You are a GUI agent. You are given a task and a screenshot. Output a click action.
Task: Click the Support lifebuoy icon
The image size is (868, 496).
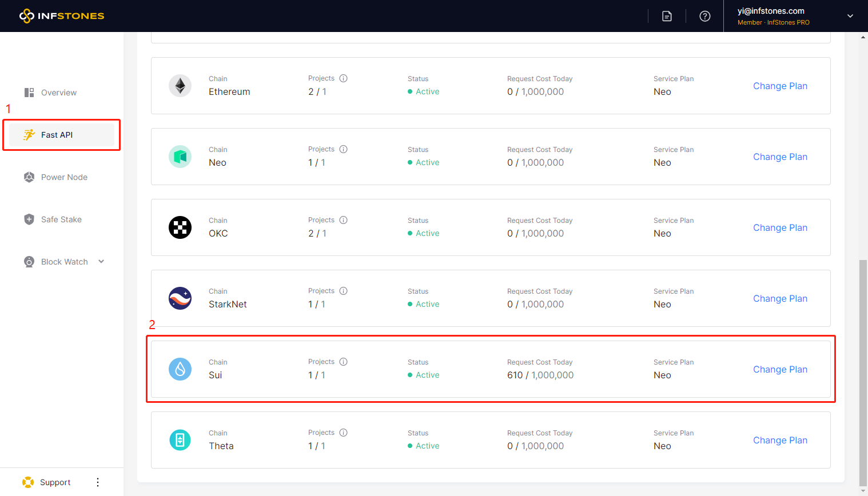(x=28, y=482)
